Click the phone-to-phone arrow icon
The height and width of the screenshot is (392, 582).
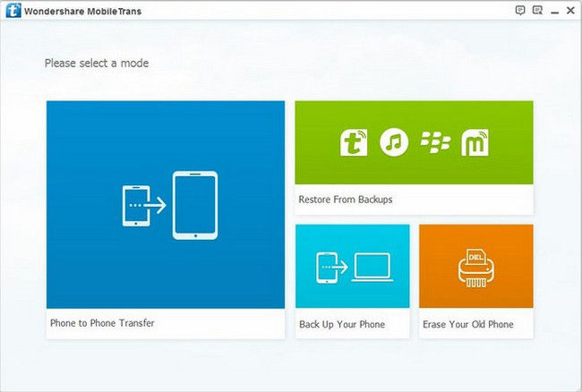[x=170, y=205]
